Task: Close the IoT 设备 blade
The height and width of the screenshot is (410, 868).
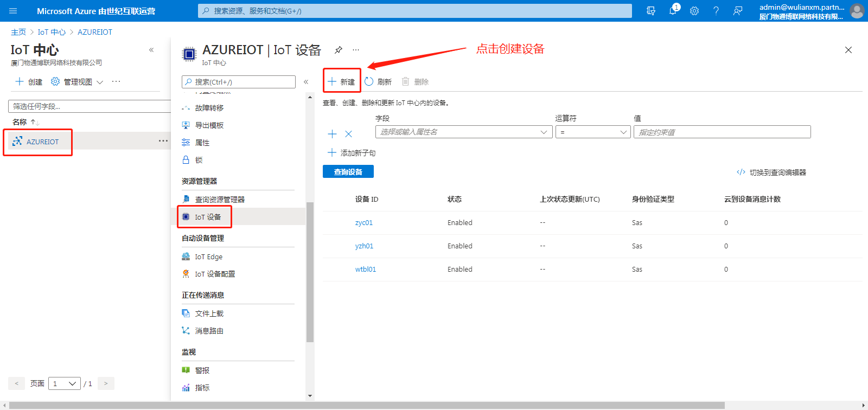Action: (x=848, y=50)
